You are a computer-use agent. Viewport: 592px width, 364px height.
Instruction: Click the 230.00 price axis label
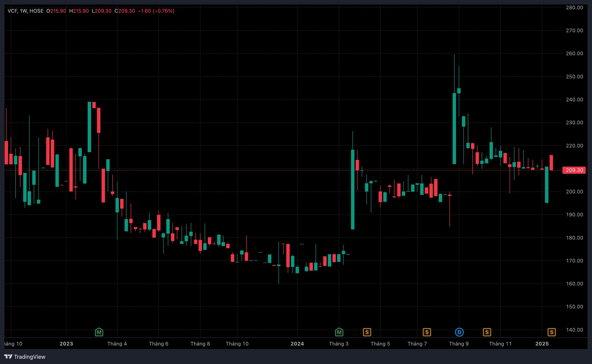(x=574, y=122)
